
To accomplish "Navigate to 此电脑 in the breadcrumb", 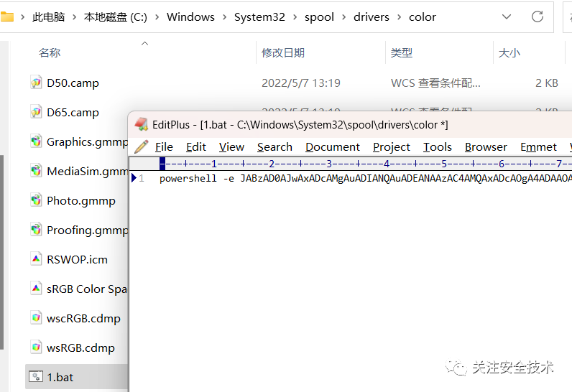I will [49, 17].
